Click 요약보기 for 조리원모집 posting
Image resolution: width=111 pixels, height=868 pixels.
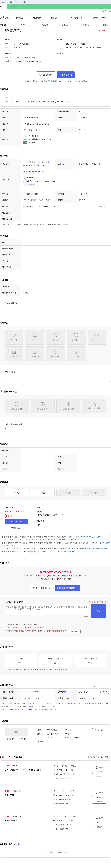tap(99, 797)
